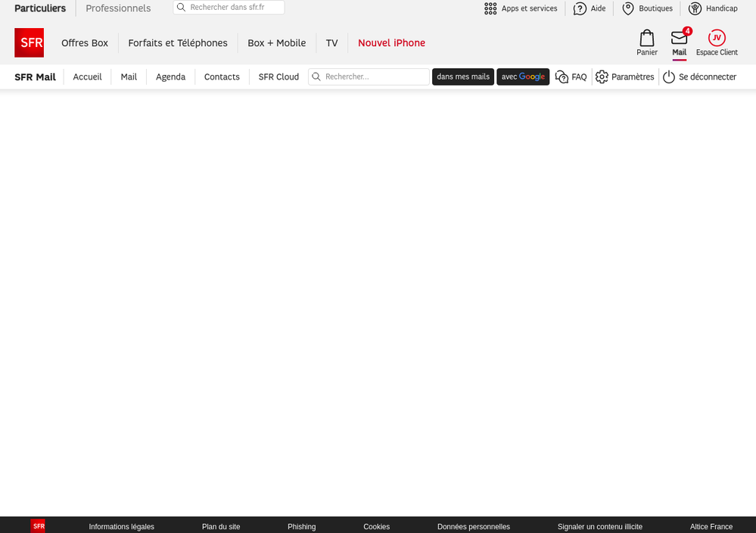The height and width of the screenshot is (533, 756).
Task: Open Mail envelope with 4 unread badge
Action: pyautogui.click(x=678, y=39)
